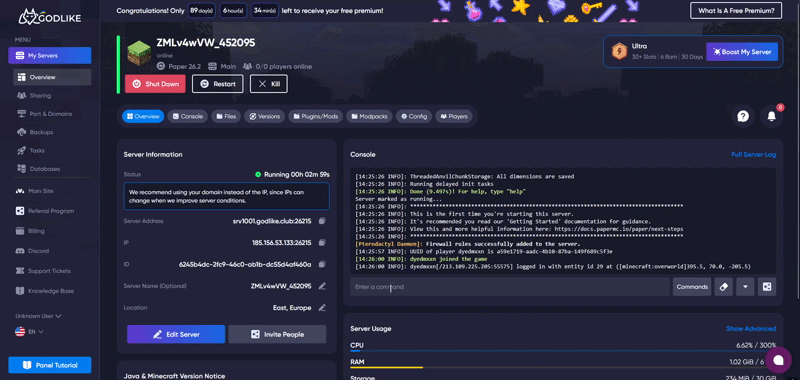The width and height of the screenshot is (800, 380).
Task: Expand the console dropdown arrow
Action: 745,287
